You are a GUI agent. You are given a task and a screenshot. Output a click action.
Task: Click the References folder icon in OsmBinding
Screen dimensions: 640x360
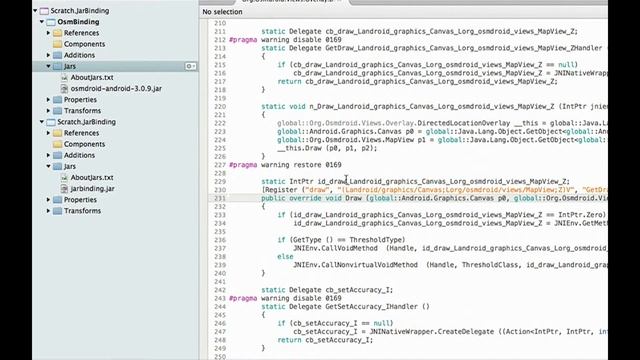click(58, 33)
